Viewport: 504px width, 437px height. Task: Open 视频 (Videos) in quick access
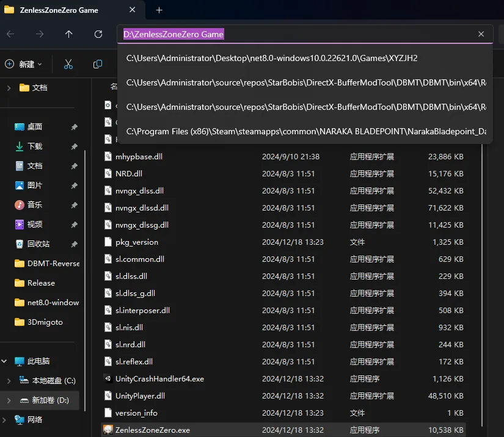(35, 225)
